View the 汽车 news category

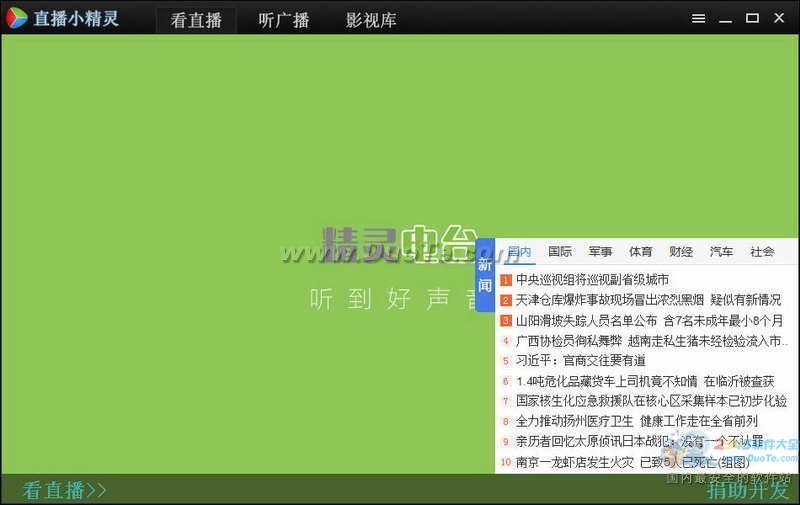point(721,252)
